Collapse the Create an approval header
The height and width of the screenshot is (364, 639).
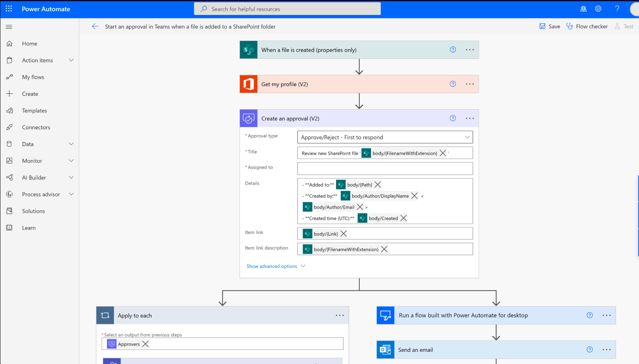point(359,119)
